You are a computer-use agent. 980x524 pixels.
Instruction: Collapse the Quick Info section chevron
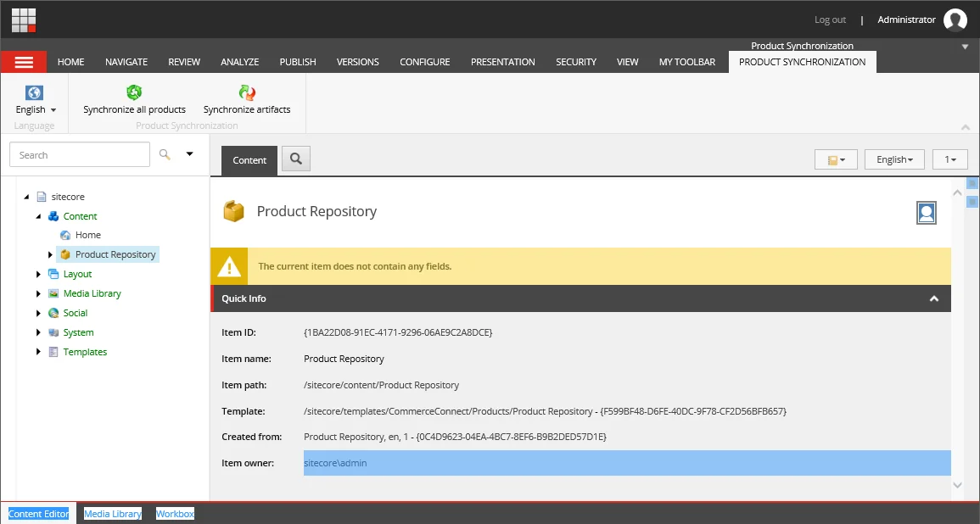(933, 298)
